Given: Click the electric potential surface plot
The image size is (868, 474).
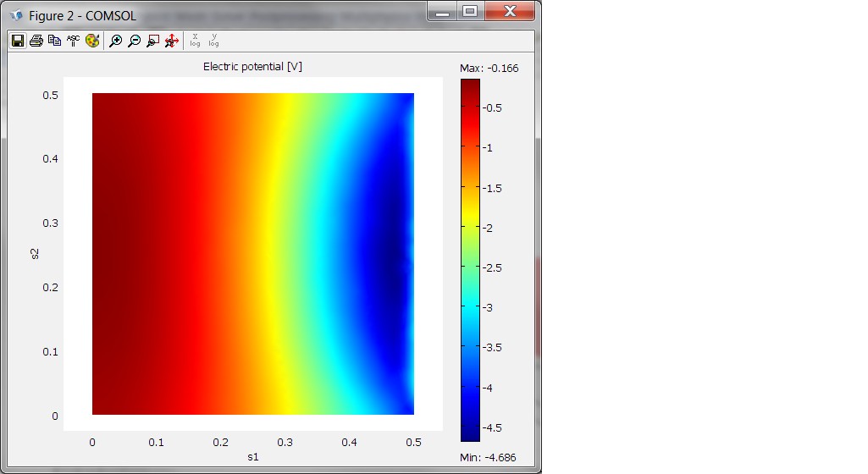Looking at the screenshot, I should pos(253,254).
